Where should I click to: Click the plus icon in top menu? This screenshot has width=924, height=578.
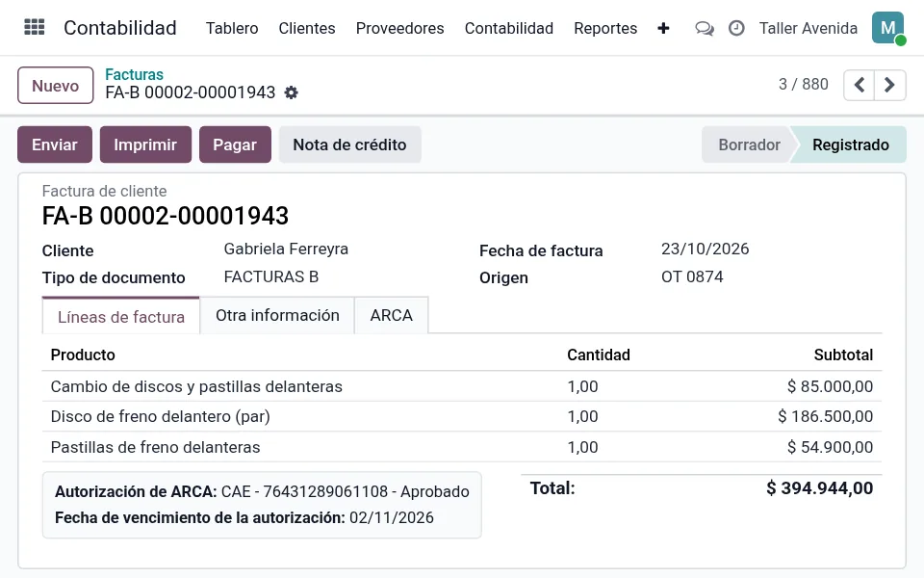663,28
